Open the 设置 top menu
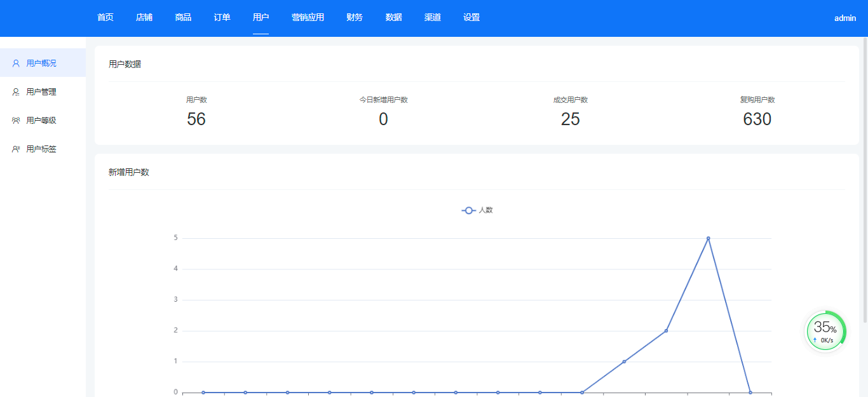This screenshot has height=397, width=868. pyautogui.click(x=471, y=18)
